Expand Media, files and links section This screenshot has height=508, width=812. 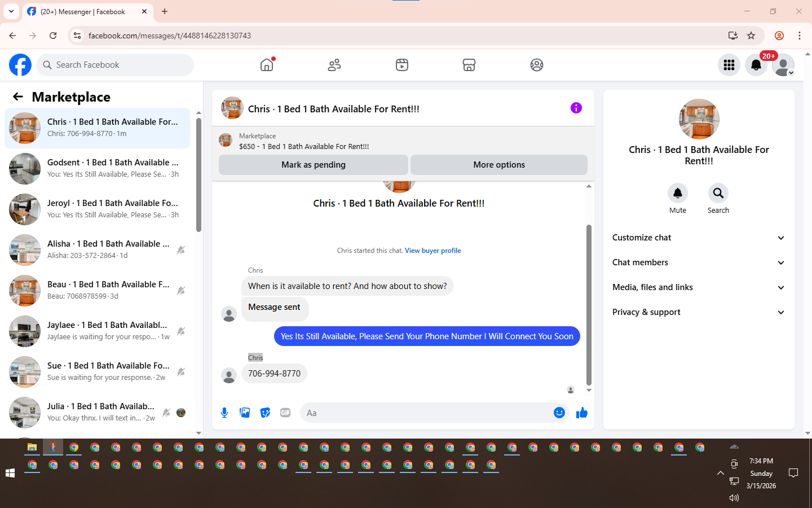point(699,287)
